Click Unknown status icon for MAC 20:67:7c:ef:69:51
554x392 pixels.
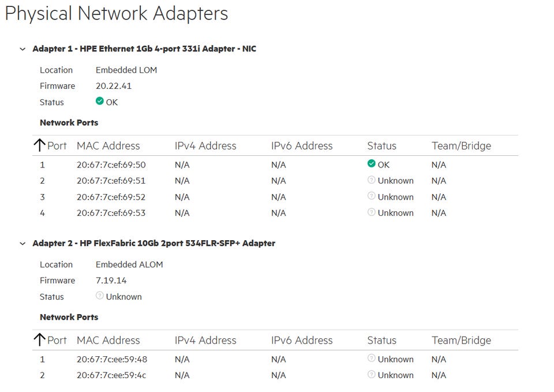(x=371, y=180)
